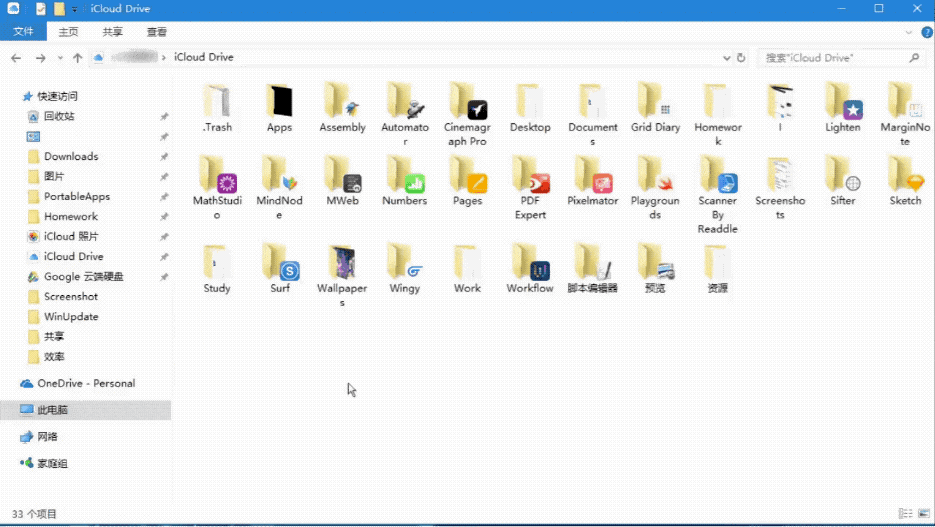Open the 文件 menu button
This screenshot has width=935, height=527.
(x=22, y=32)
